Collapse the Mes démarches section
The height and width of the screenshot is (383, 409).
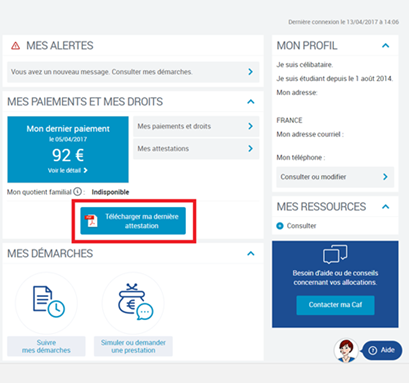coord(251,254)
